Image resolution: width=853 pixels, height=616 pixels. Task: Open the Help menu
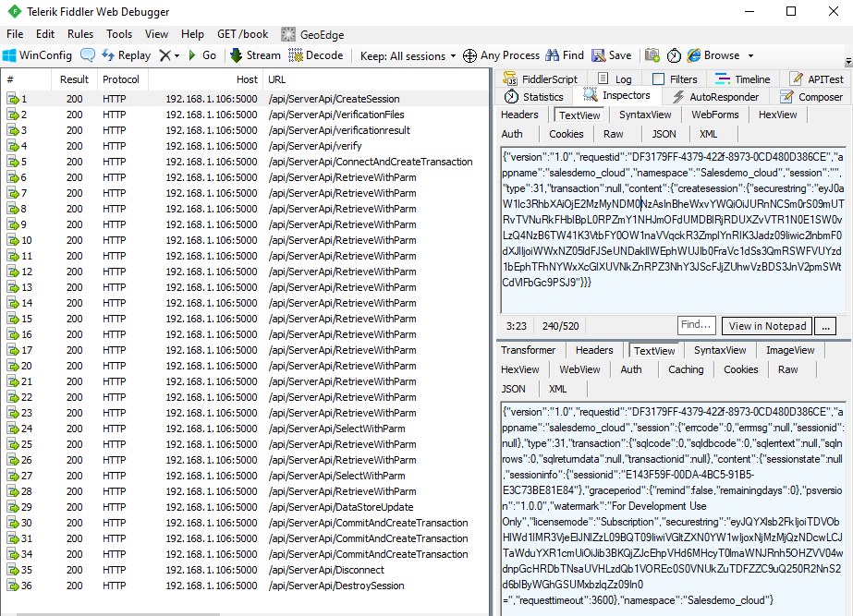click(x=192, y=34)
